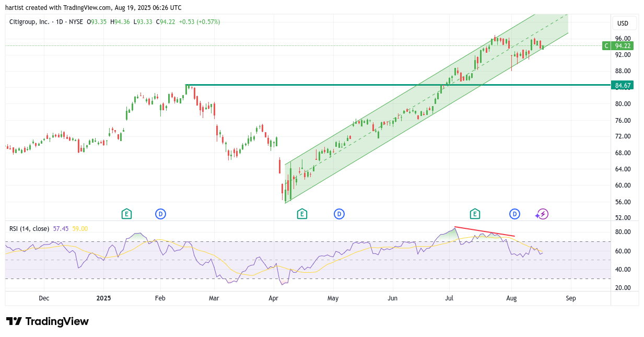Click the earnings E marker in mid-April

(x=301, y=214)
